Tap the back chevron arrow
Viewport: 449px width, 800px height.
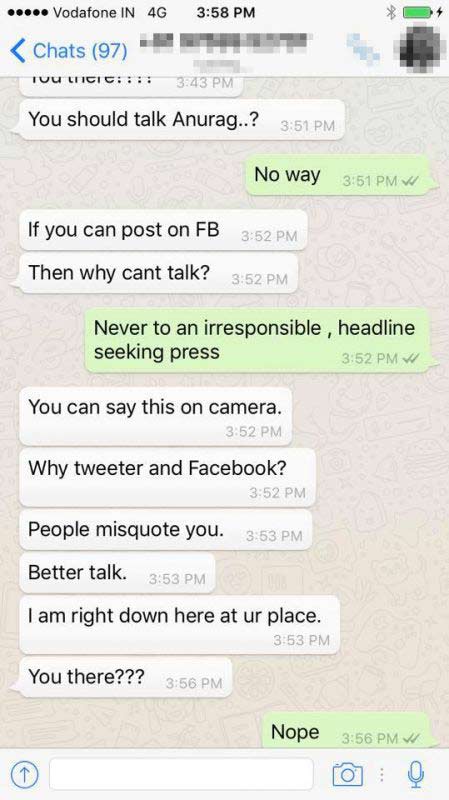(x=17, y=51)
